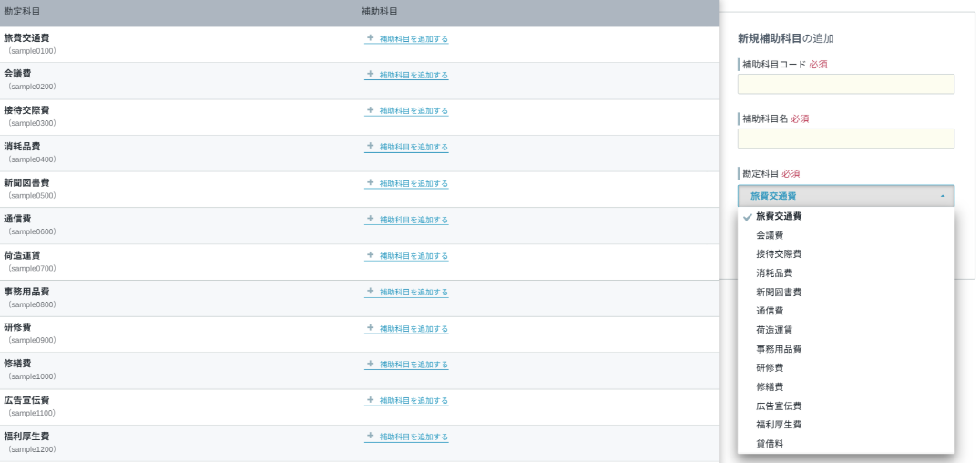Select 広告宣伝費 from the dropdown list
The width and height of the screenshot is (980, 463).
[x=845, y=406]
